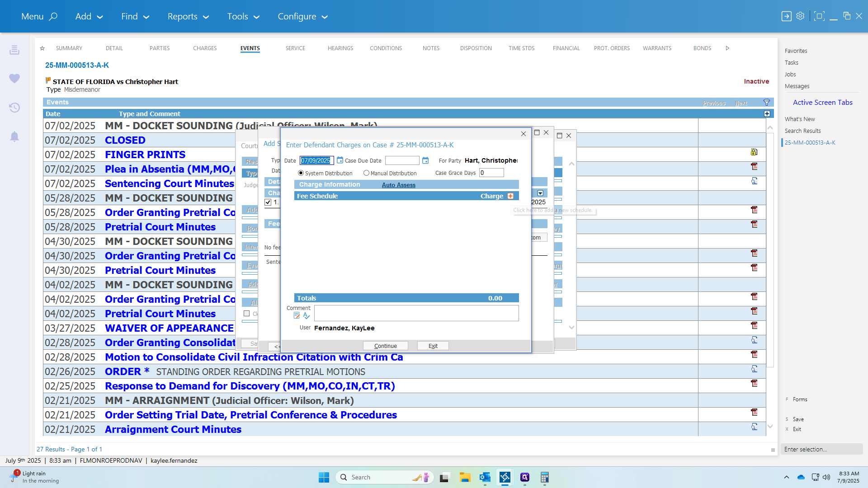Open comment notes editor icon under Comment
Screen dimensions: 868x488
click(x=297, y=315)
